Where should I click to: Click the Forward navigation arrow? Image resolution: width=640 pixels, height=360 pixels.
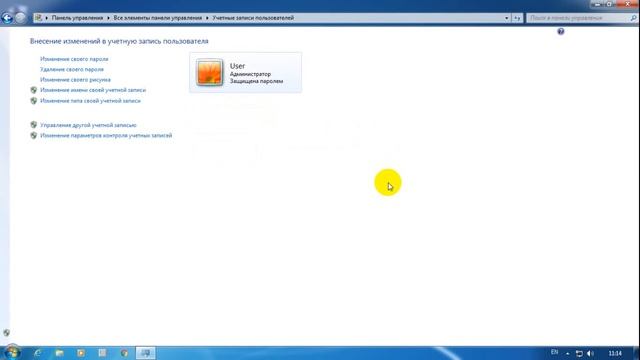20,18
